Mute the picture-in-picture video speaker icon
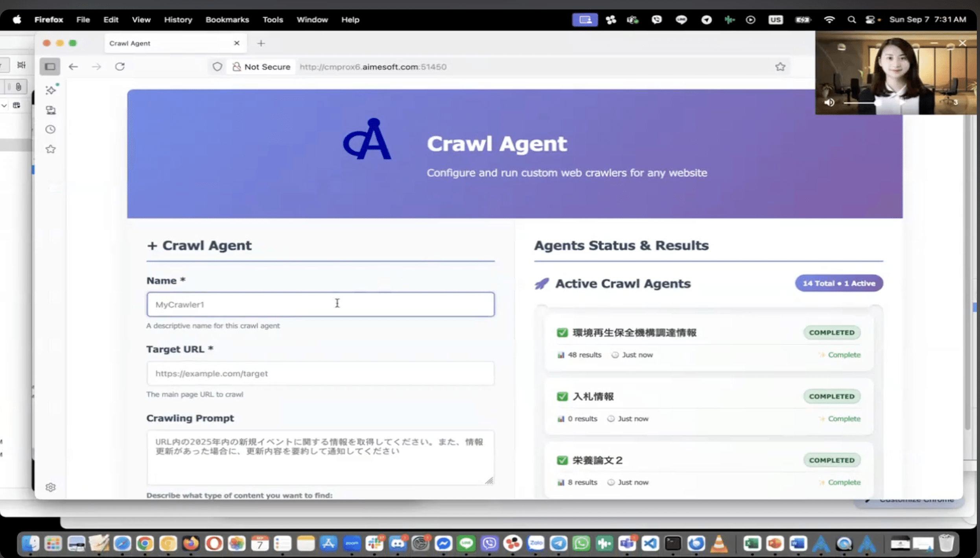Image resolution: width=980 pixels, height=558 pixels. click(829, 103)
